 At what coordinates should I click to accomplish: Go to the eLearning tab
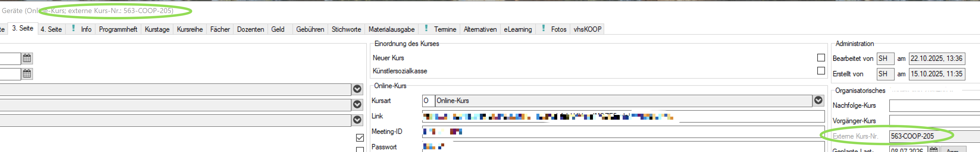tap(517, 29)
